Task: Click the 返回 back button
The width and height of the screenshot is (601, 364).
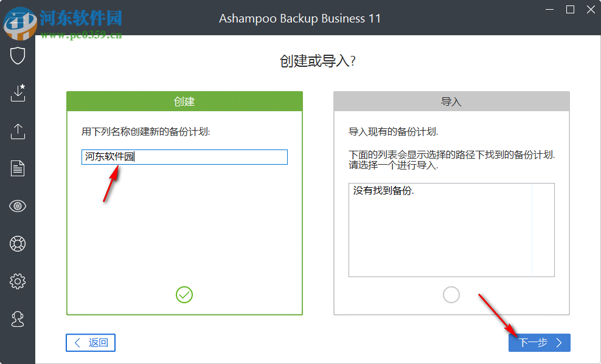Action: [x=90, y=343]
